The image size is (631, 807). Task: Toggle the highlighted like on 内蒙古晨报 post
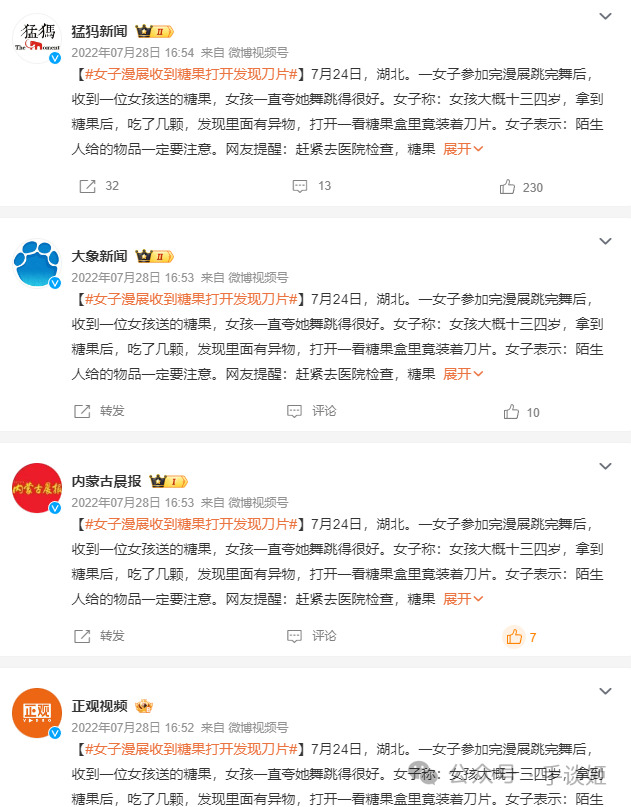(519, 637)
